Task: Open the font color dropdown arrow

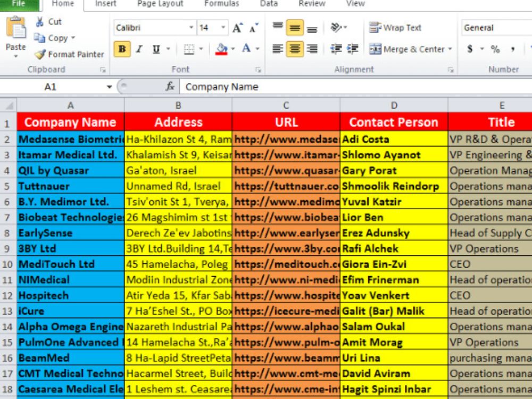Action: (x=257, y=49)
